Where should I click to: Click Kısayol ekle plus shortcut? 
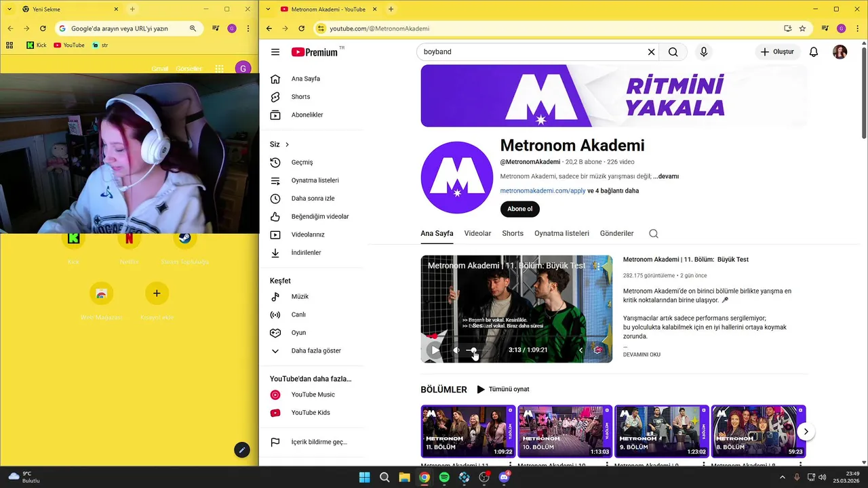pyautogui.click(x=157, y=293)
